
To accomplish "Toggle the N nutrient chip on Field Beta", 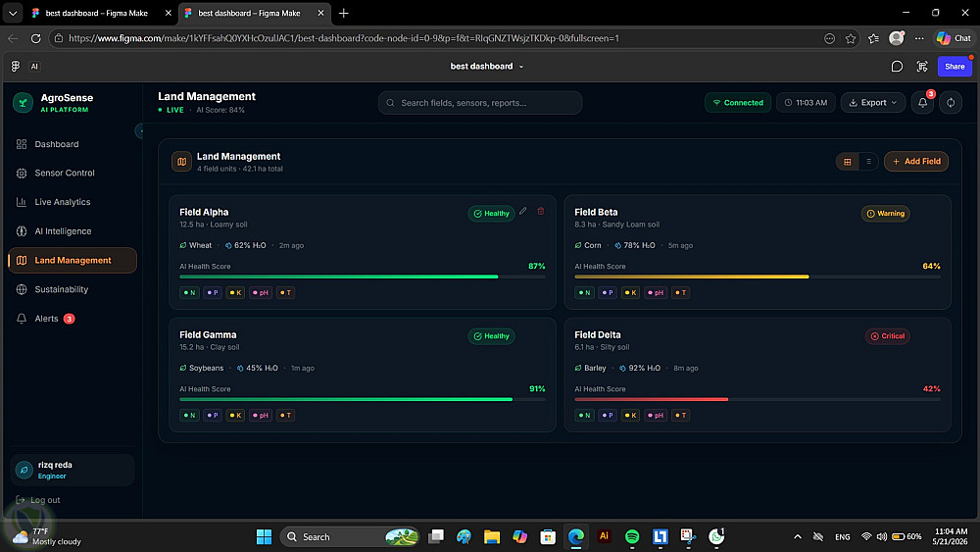I will (584, 292).
